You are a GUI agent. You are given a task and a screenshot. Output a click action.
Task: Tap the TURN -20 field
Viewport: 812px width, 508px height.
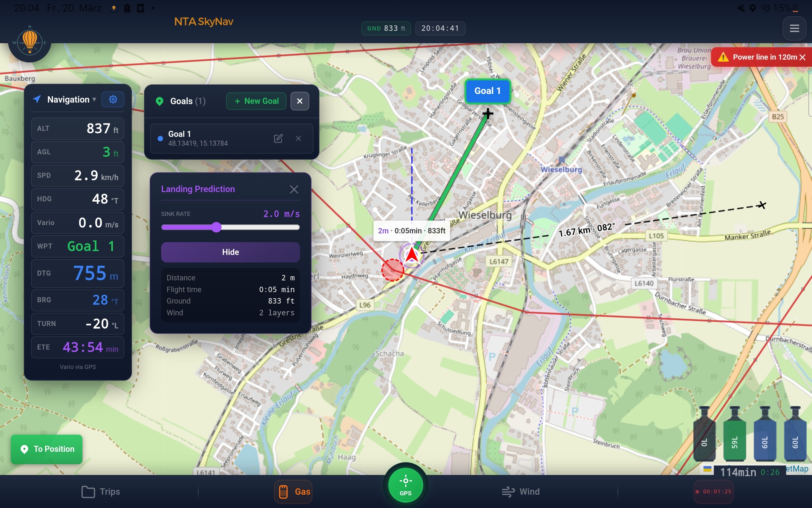coord(77,324)
